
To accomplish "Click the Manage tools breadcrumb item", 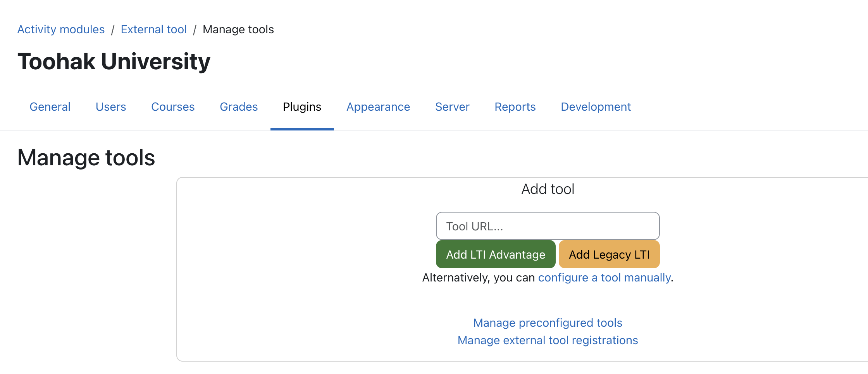I will (x=238, y=29).
